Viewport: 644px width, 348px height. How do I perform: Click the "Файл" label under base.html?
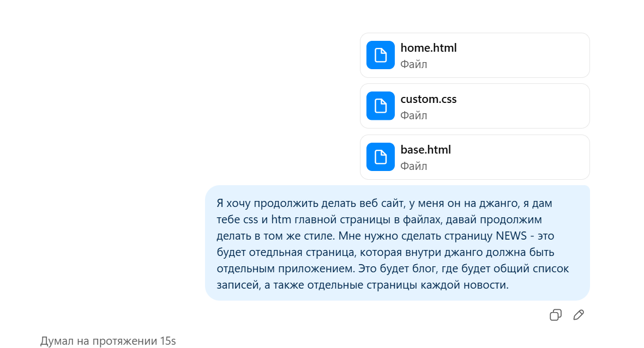coord(413,166)
